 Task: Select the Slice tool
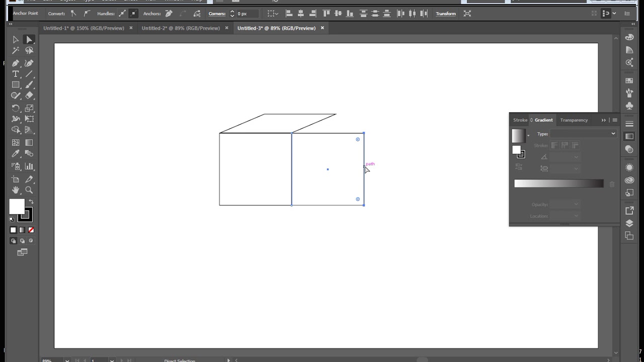click(x=29, y=179)
